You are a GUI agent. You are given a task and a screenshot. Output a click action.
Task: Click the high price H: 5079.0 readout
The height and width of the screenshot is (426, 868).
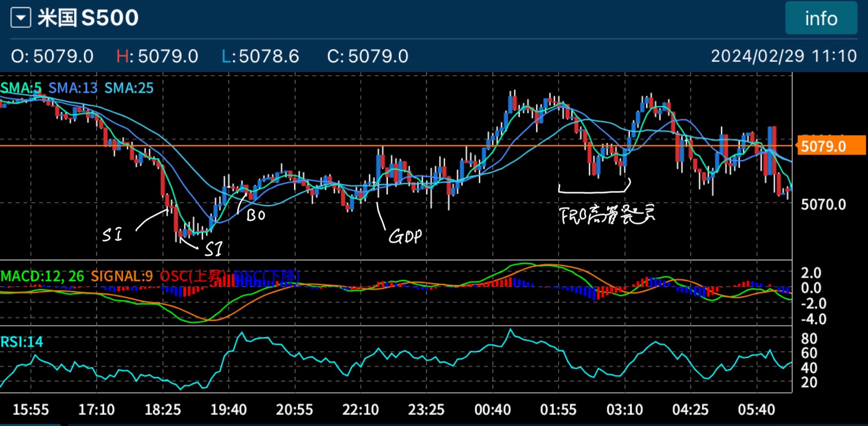pyautogui.click(x=157, y=56)
